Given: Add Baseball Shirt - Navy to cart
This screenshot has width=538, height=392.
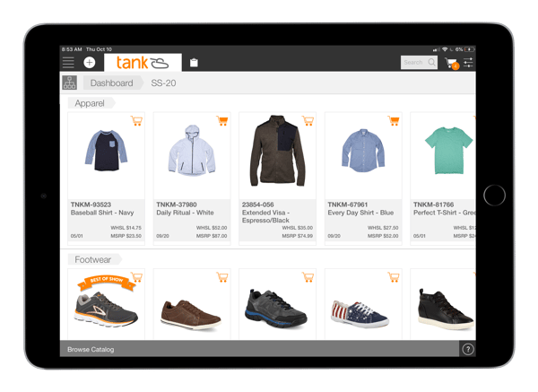Looking at the screenshot, I should tap(136, 120).
